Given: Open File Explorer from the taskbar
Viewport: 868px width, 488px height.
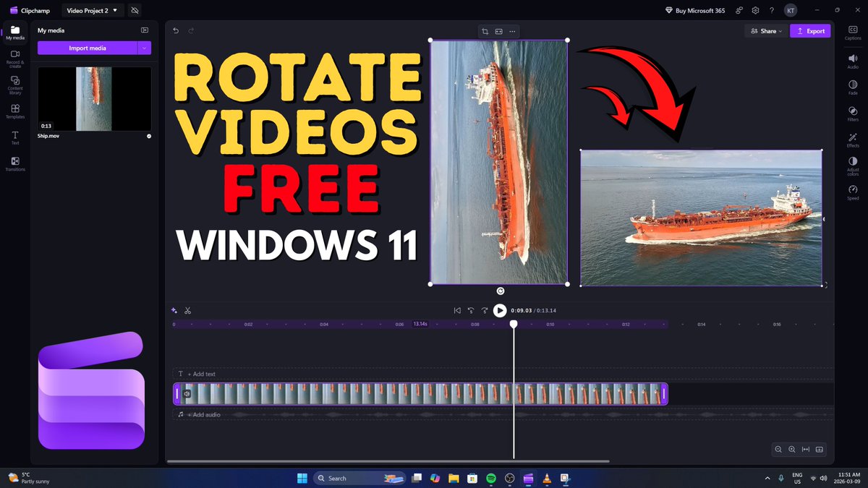Looking at the screenshot, I should pos(454,478).
